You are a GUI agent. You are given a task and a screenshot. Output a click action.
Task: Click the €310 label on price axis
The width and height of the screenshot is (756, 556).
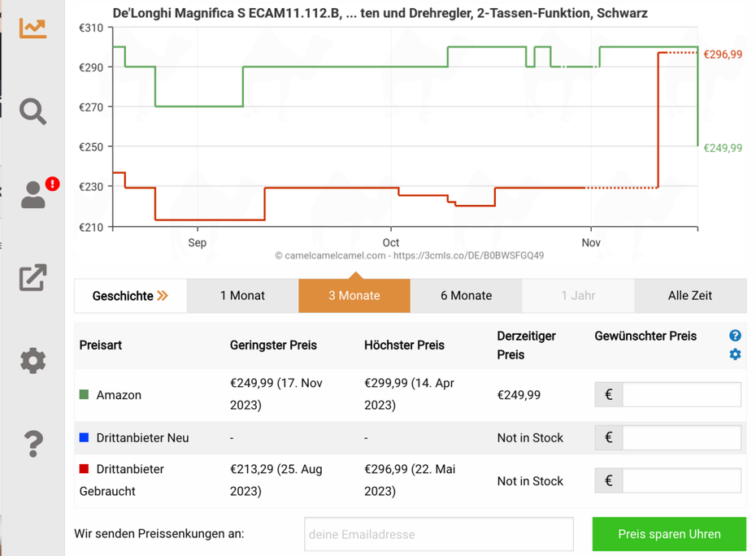point(91,28)
